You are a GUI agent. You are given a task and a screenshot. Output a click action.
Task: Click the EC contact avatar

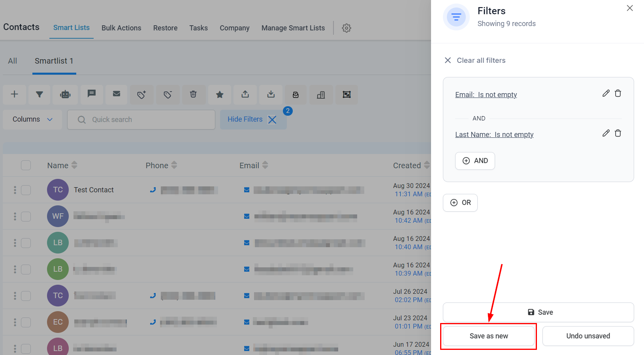click(58, 322)
